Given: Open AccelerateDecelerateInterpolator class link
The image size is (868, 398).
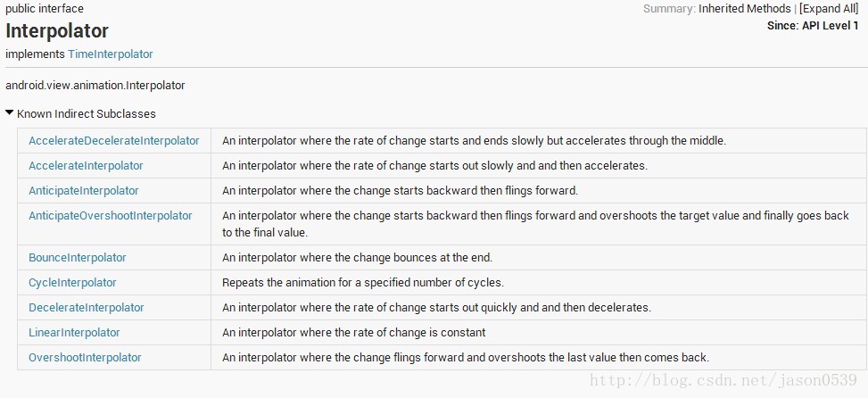Looking at the screenshot, I should (114, 141).
